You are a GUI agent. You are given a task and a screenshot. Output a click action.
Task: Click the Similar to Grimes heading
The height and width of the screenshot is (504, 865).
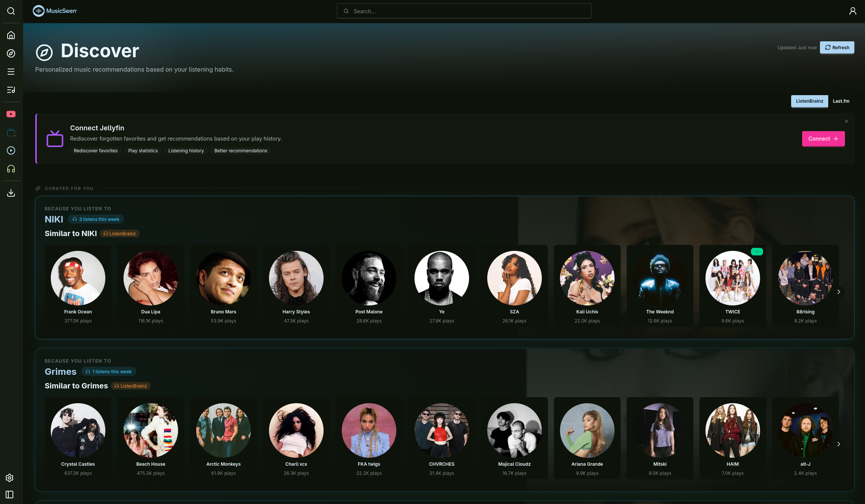(x=76, y=386)
